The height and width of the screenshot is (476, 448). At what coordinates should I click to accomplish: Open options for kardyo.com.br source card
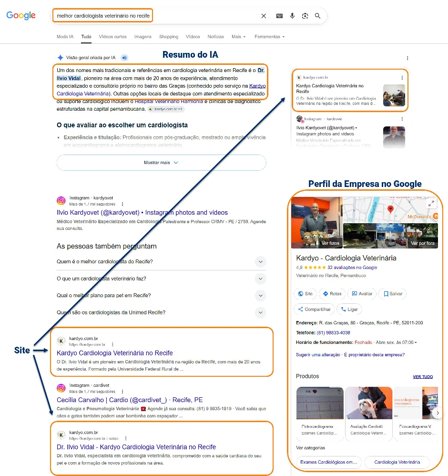point(402,78)
